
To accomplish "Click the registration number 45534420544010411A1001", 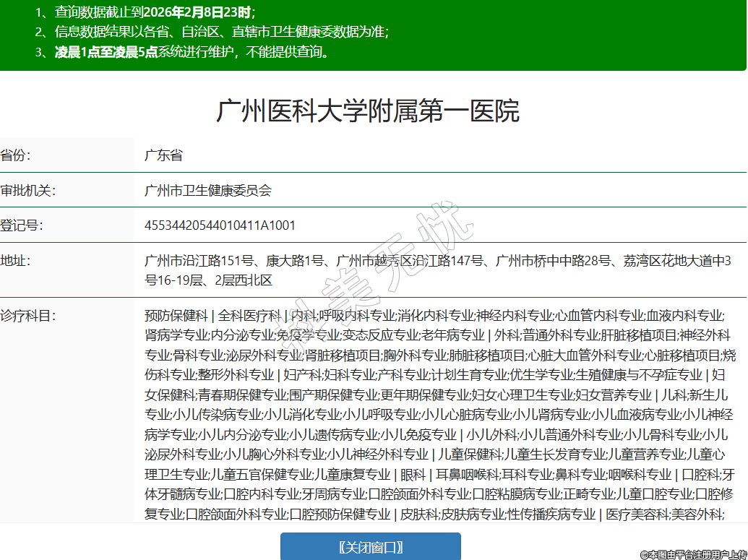I will click(x=220, y=225).
